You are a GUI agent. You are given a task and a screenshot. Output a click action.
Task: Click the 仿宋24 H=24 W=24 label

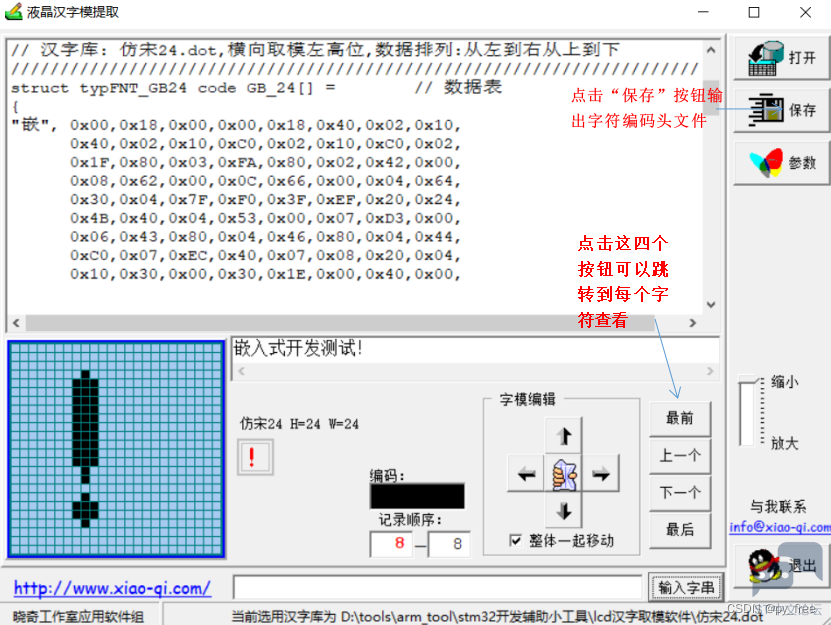pos(299,424)
